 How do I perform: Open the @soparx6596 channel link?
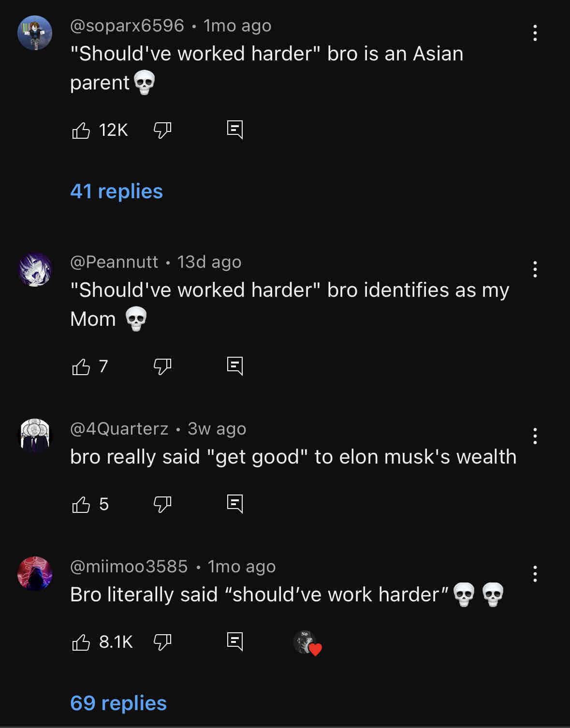(127, 26)
